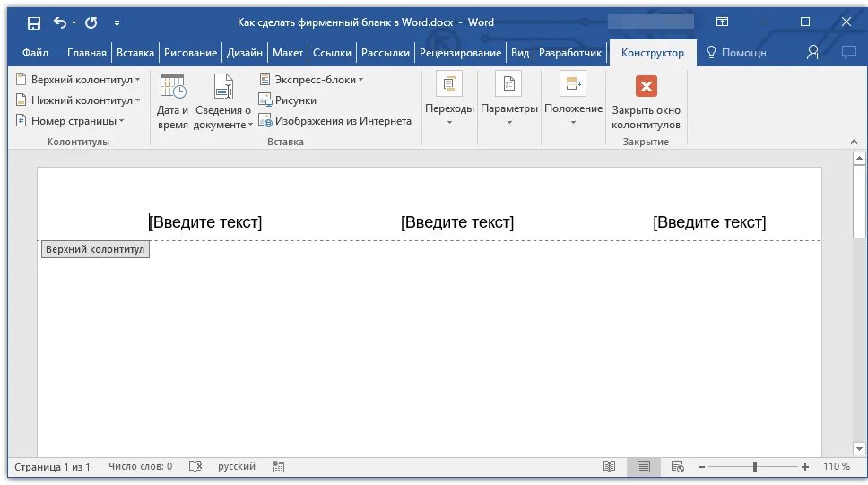
Task: Open the Положение group button
Action: pos(574,99)
